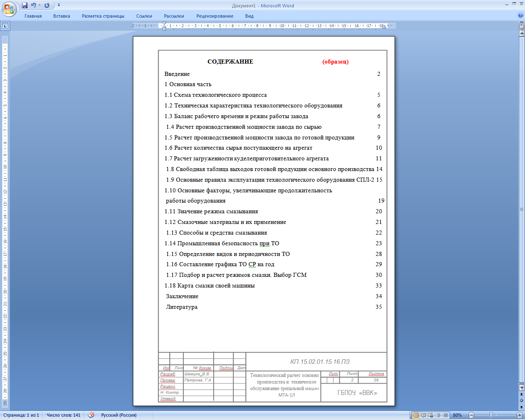525x420 pixels.
Task: Click line 1.16 Составление графика ТО СР
Action: (x=220, y=264)
